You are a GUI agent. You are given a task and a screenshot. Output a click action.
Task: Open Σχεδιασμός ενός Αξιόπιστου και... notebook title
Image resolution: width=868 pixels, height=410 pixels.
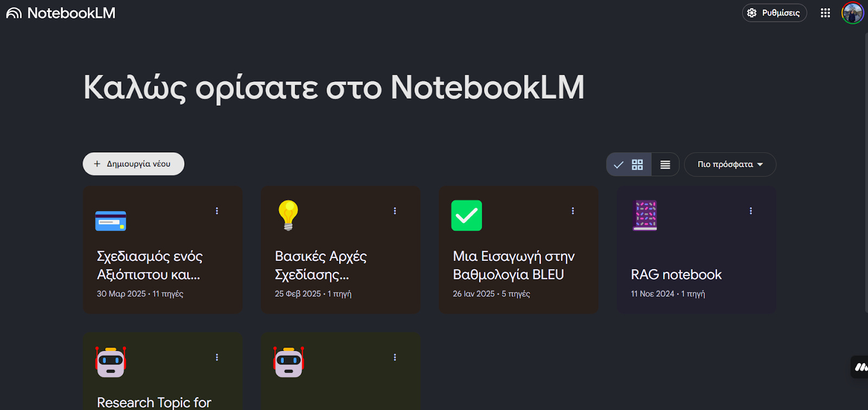point(150,265)
